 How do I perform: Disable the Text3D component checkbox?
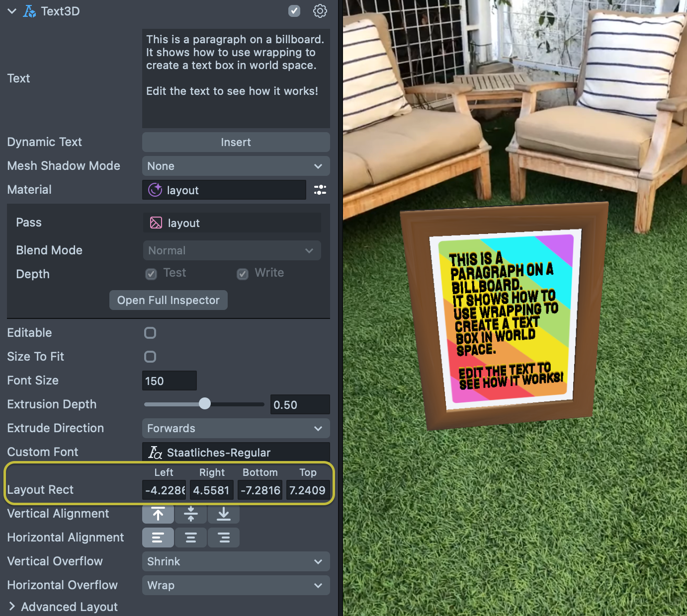pyautogui.click(x=294, y=11)
